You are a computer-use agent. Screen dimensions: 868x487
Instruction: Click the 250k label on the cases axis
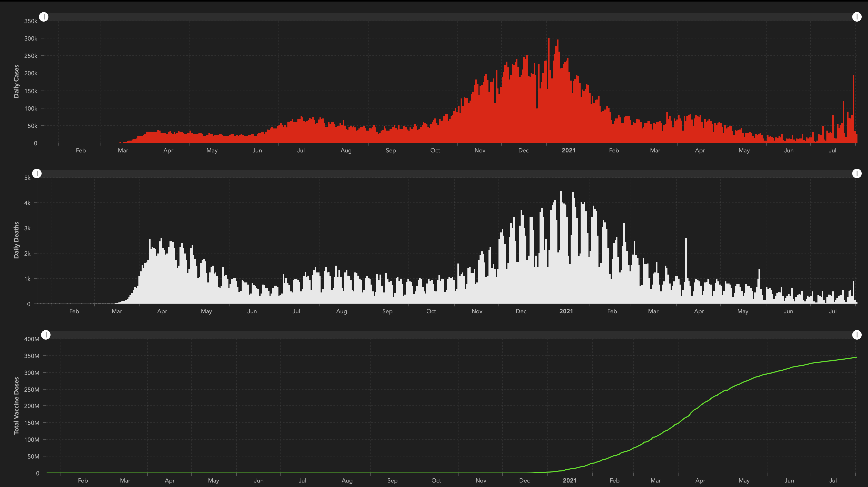click(31, 56)
